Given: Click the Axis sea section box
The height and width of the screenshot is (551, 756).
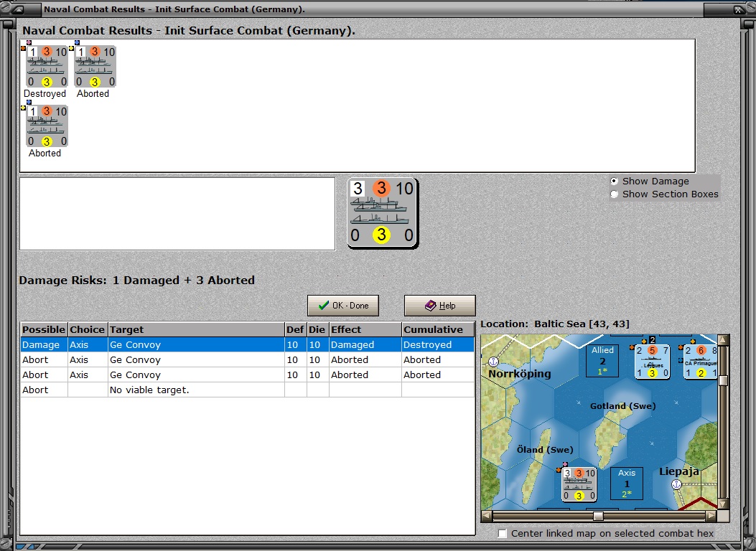Looking at the screenshot, I should point(626,483).
